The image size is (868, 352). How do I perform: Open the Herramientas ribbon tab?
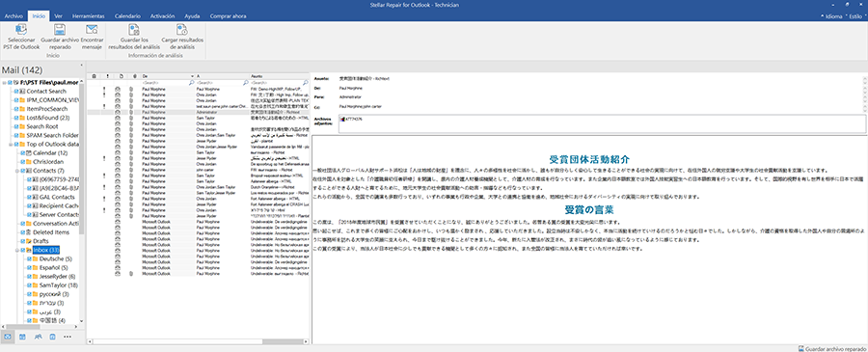pyautogui.click(x=88, y=16)
